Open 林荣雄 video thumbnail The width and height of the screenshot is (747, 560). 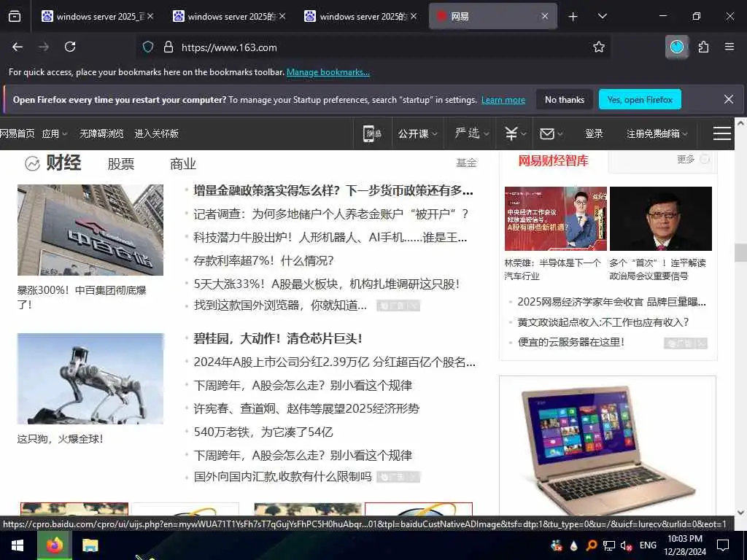[x=555, y=219]
